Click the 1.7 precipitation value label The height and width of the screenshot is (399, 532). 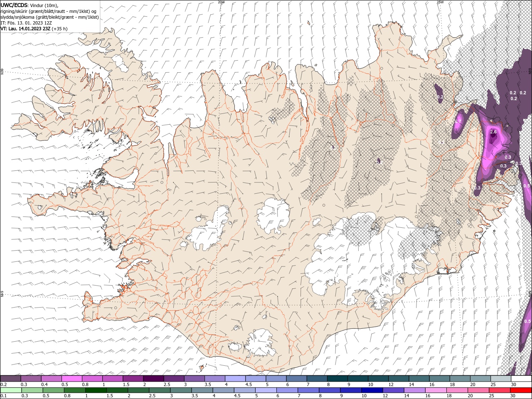pyautogui.click(x=458, y=121)
